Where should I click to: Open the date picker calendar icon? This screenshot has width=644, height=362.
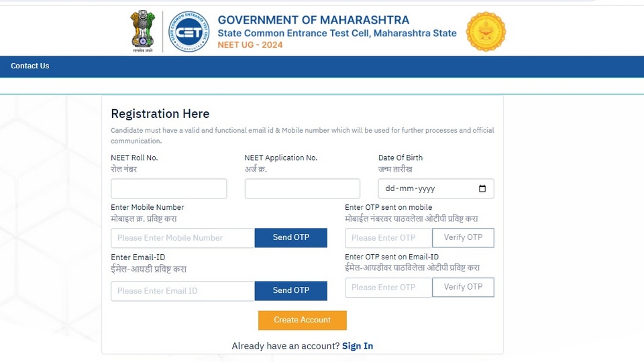482,188
